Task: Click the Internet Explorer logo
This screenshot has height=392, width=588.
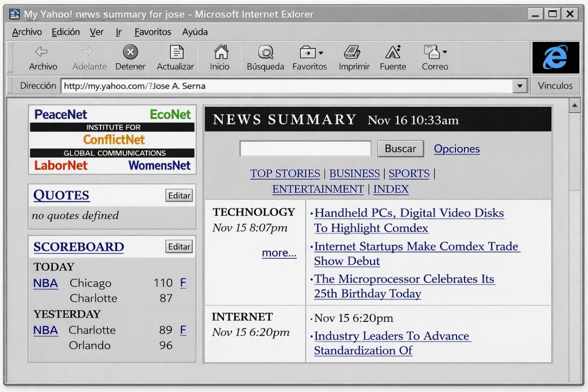Action: pos(555,57)
